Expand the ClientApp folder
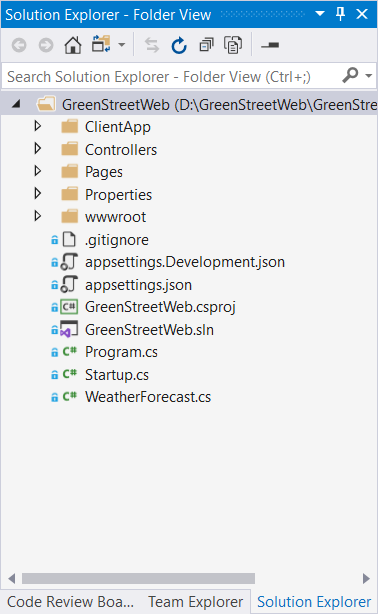The image size is (378, 614). [x=38, y=126]
